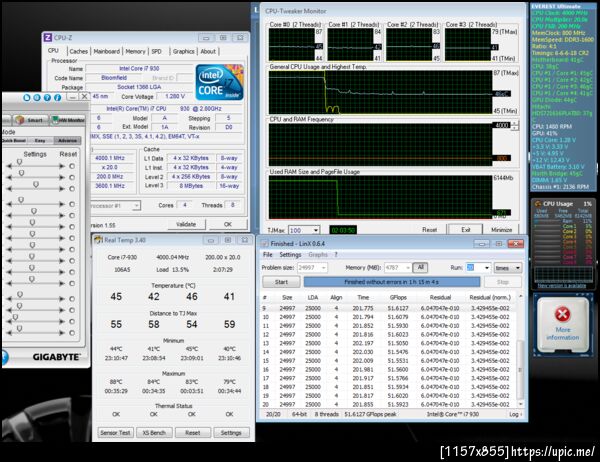This screenshot has height=462, width=600.
Task: Close the Gigabyte utility with its X button
Action: click(x=84, y=97)
